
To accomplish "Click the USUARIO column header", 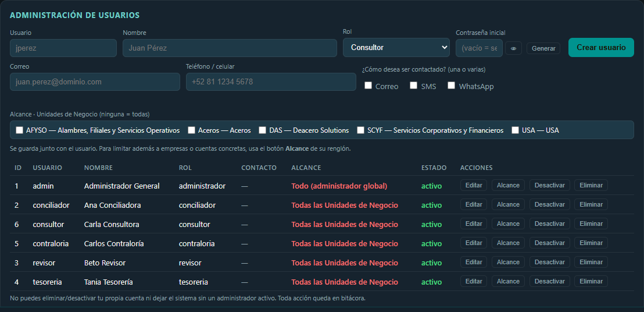I will pyautogui.click(x=47, y=168).
